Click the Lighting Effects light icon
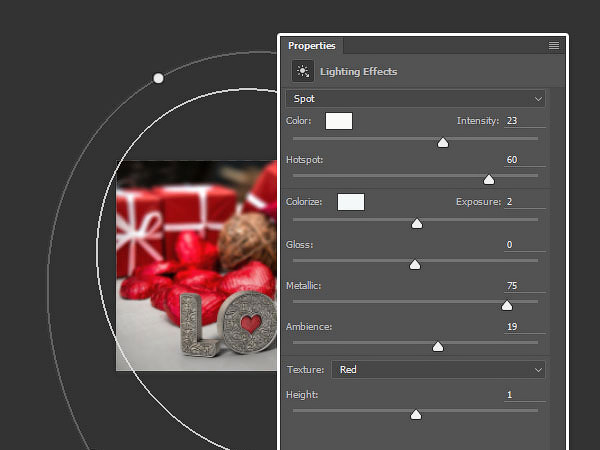This screenshot has height=450, width=600. (x=303, y=71)
